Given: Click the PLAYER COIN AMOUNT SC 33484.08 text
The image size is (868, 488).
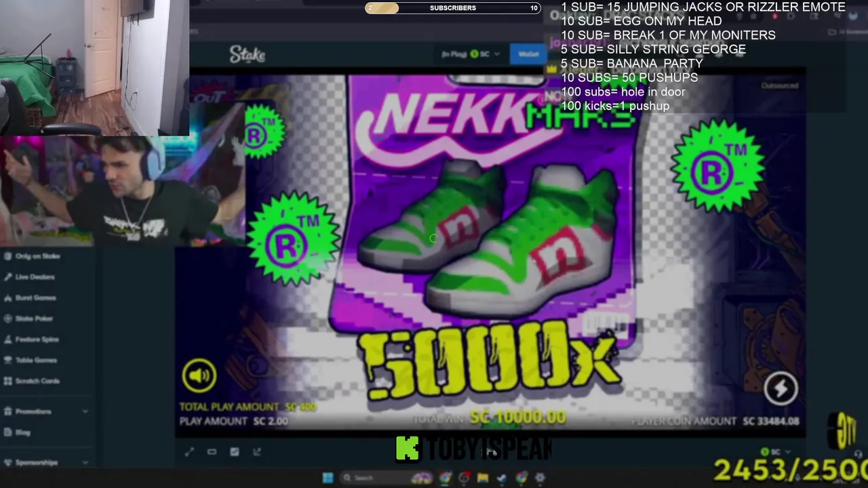Looking at the screenshot, I should coord(715,421).
